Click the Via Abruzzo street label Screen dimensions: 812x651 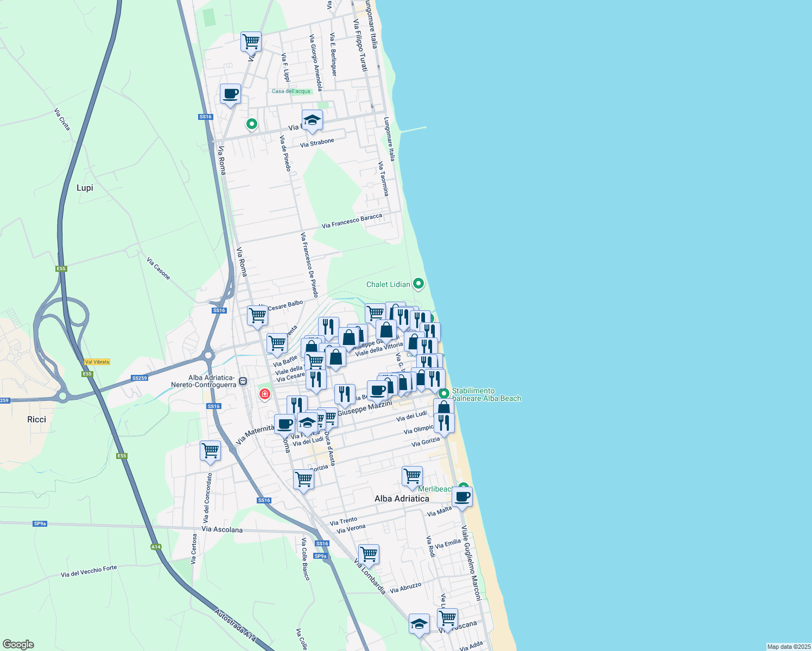click(x=405, y=588)
